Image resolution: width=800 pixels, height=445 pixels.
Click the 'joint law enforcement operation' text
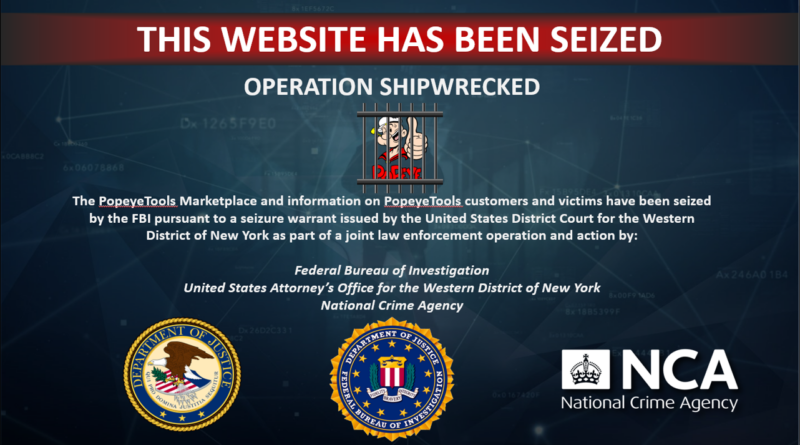[x=452, y=236]
